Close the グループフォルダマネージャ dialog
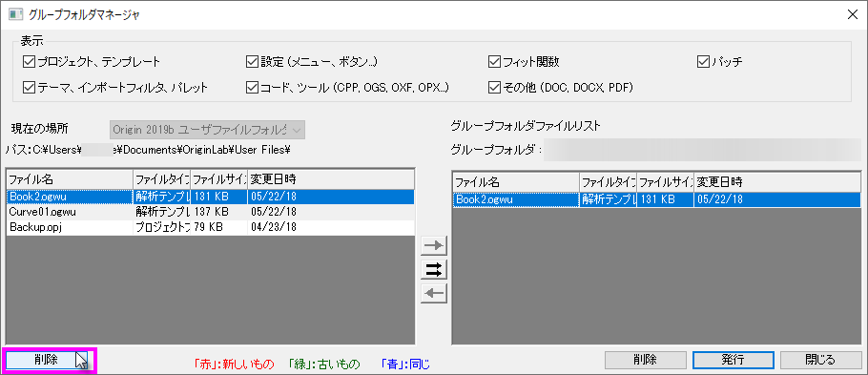Image resolution: width=868 pixels, height=375 pixels. [853, 14]
